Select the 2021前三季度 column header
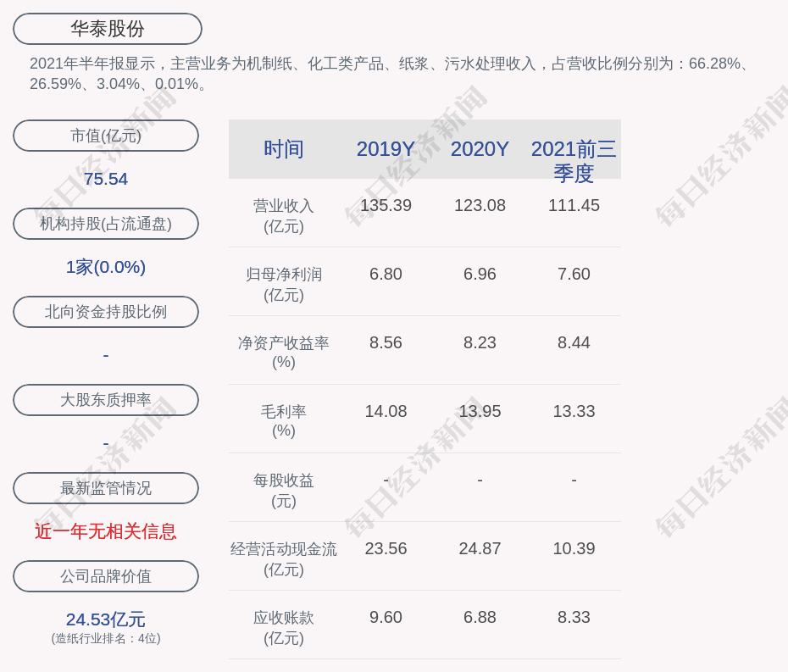This screenshot has width=788, height=672. [574, 160]
